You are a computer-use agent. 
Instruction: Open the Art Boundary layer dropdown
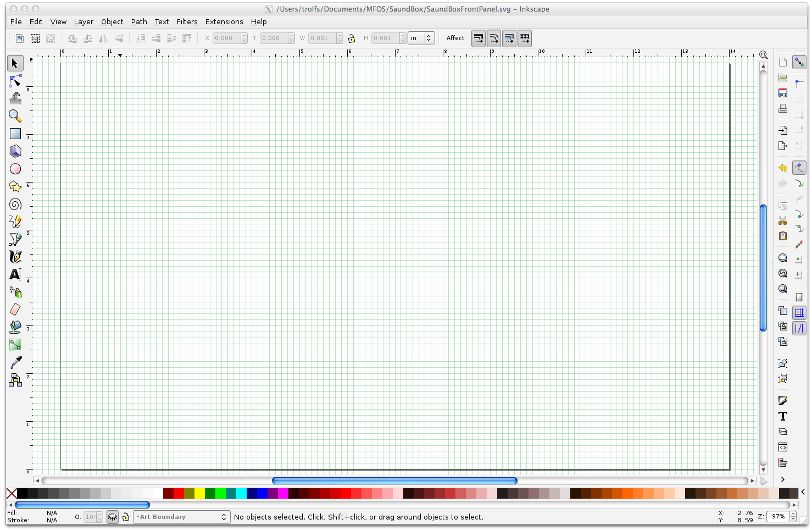coord(181,517)
